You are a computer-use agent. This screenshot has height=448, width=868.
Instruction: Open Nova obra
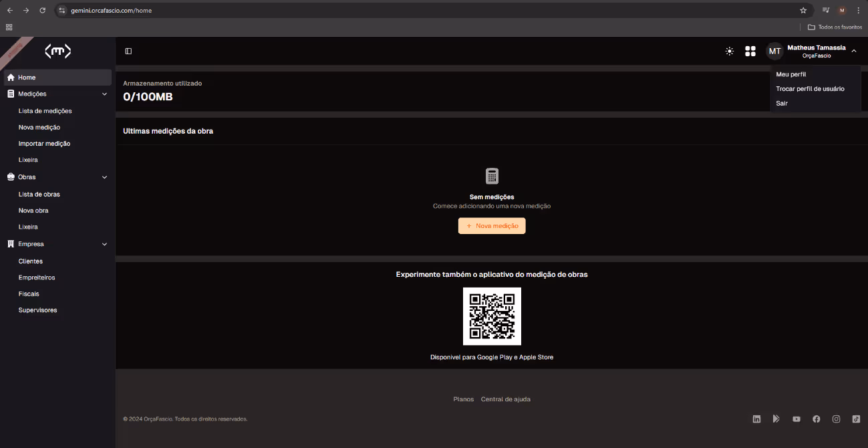pos(33,211)
